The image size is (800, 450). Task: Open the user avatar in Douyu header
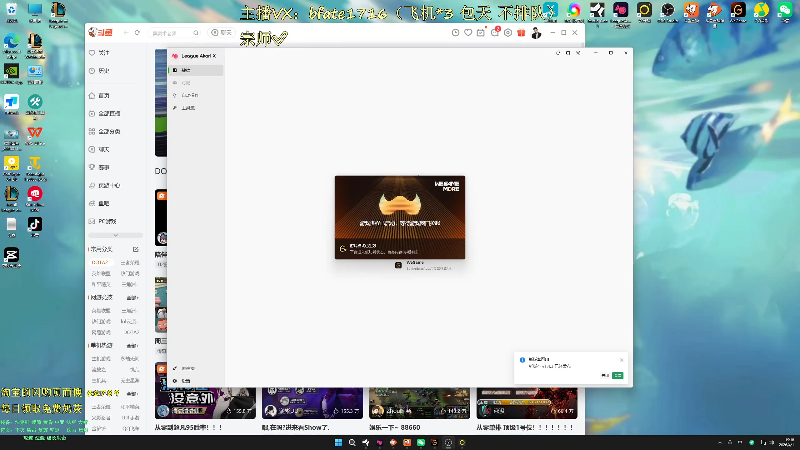tap(536, 33)
